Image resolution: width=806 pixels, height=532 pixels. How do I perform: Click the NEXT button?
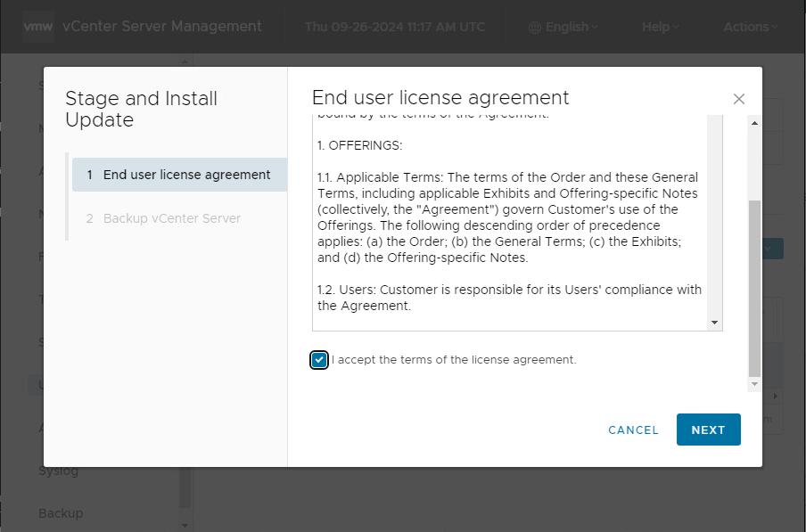708,430
